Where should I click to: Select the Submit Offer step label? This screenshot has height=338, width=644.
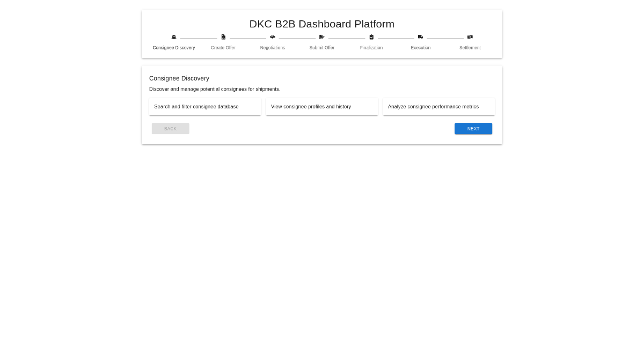tap(322, 48)
